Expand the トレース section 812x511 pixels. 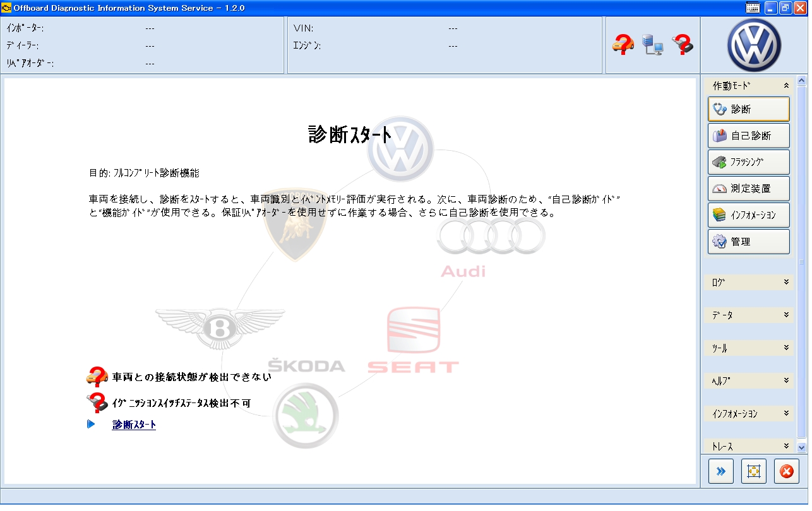[x=749, y=446]
